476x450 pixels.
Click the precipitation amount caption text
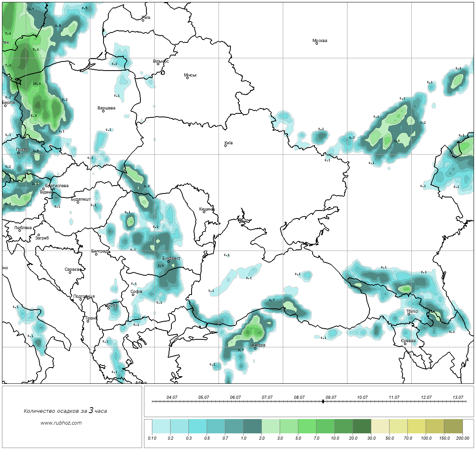point(65,411)
